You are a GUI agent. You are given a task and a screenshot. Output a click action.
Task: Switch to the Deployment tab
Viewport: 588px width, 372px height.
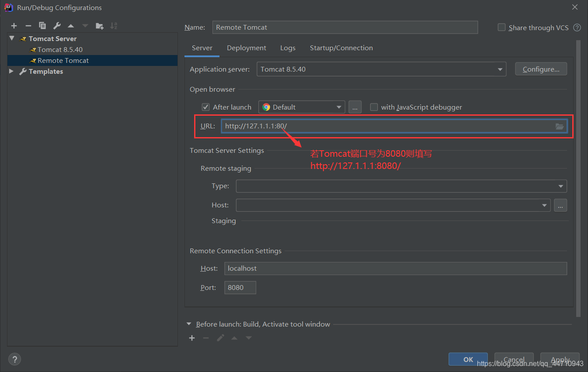[247, 48]
